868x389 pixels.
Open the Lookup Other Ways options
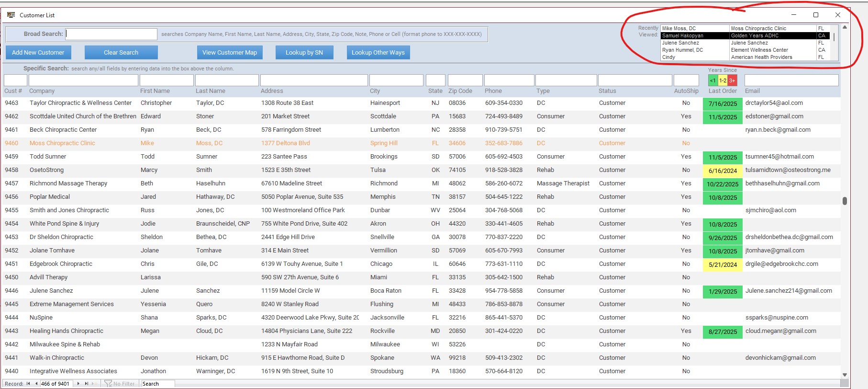click(378, 53)
